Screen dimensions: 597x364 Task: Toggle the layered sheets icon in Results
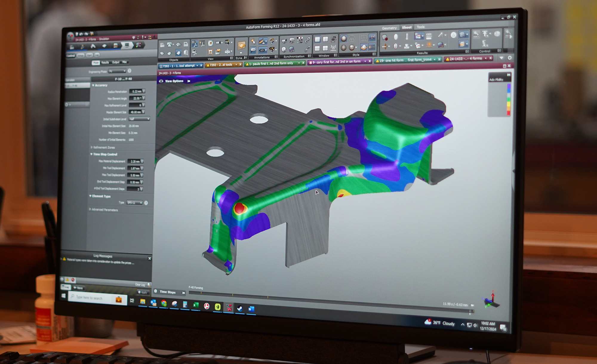click(462, 44)
